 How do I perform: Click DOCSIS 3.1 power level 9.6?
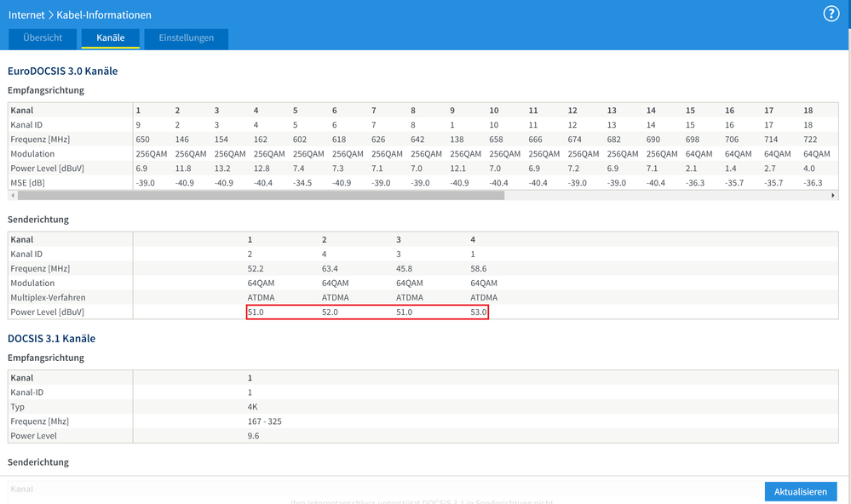tap(254, 436)
